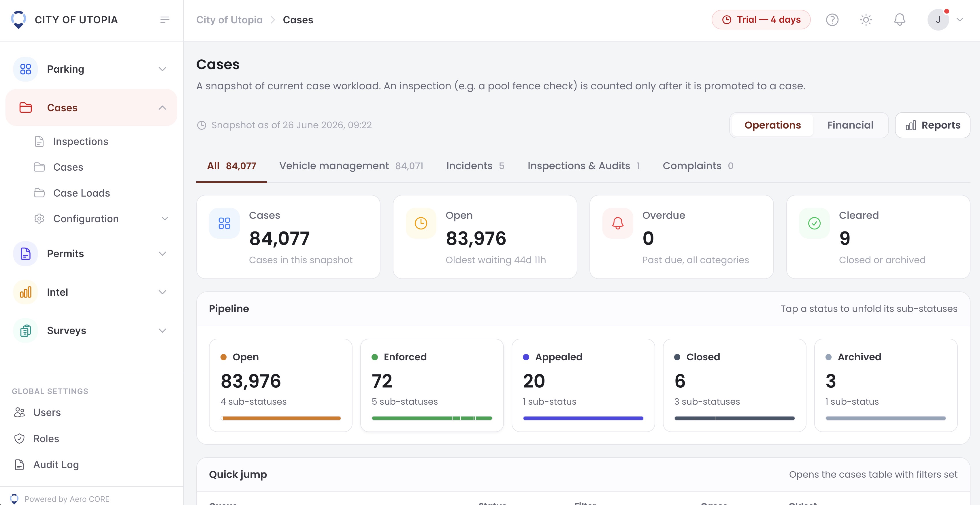Expand the Parking menu chevron
Image resolution: width=980 pixels, height=505 pixels.
(x=163, y=69)
